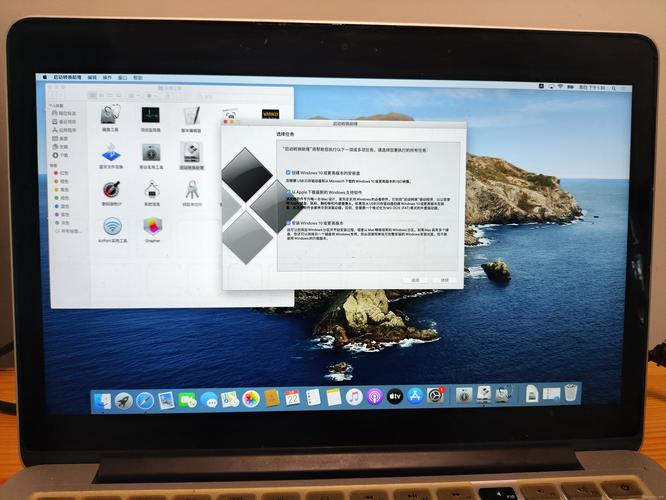Open the Apple TV app from Dock
Image resolution: width=666 pixels, height=500 pixels.
coord(395,397)
